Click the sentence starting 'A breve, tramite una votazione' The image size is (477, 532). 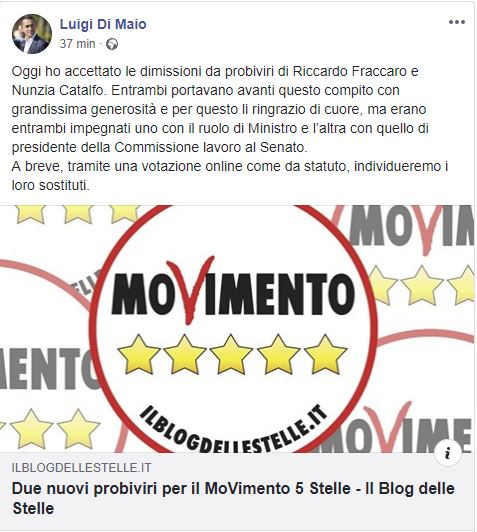point(230,176)
